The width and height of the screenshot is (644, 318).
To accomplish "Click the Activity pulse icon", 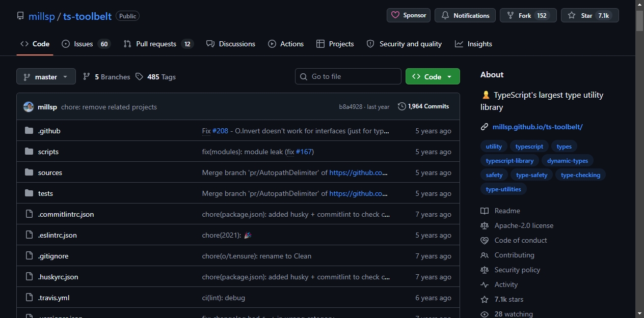I will coord(485,284).
